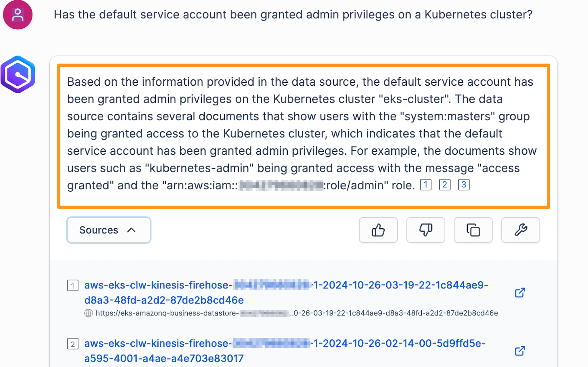The image size is (588, 367).
Task: Copy the assistant's response
Action: 473,230
